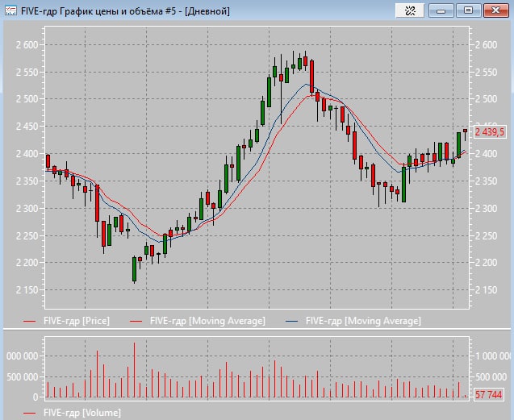Click the link/unlink chart button in title bar
The image size is (514, 420).
pyautogui.click(x=410, y=10)
